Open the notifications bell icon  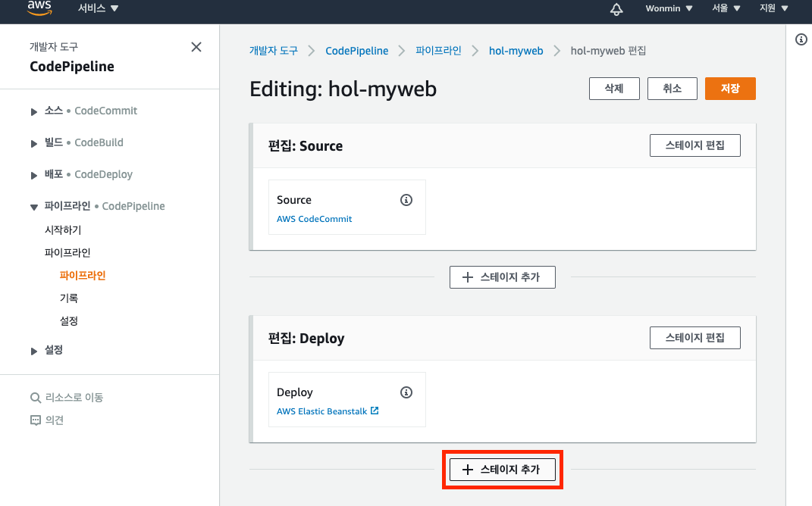click(x=616, y=9)
